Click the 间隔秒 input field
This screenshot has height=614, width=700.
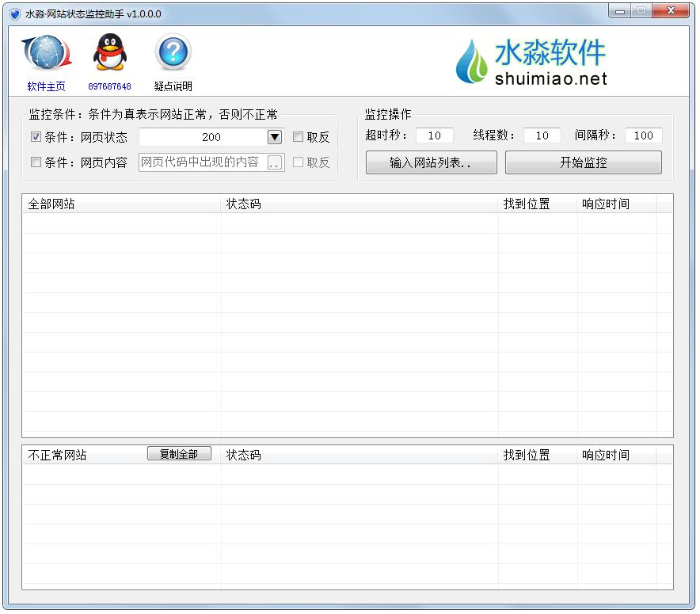[643, 135]
